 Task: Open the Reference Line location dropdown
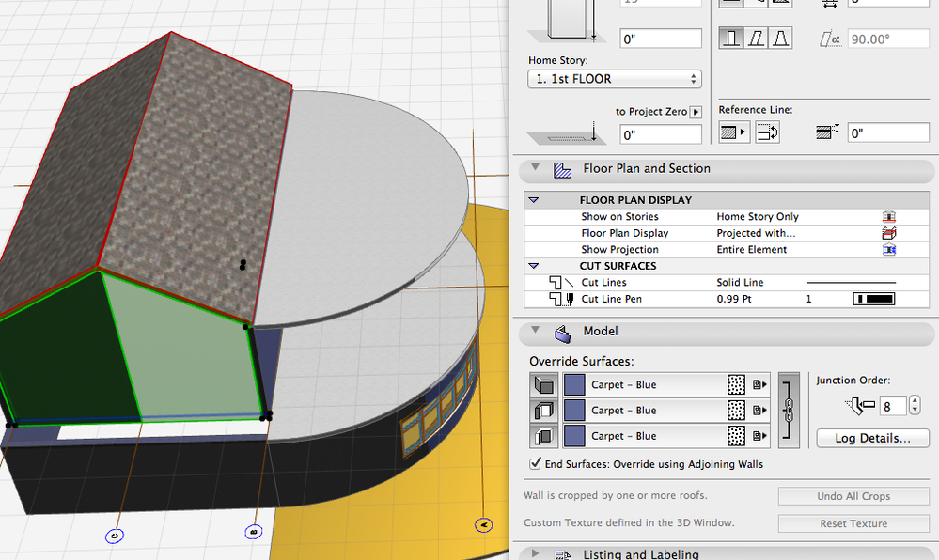[x=734, y=133]
